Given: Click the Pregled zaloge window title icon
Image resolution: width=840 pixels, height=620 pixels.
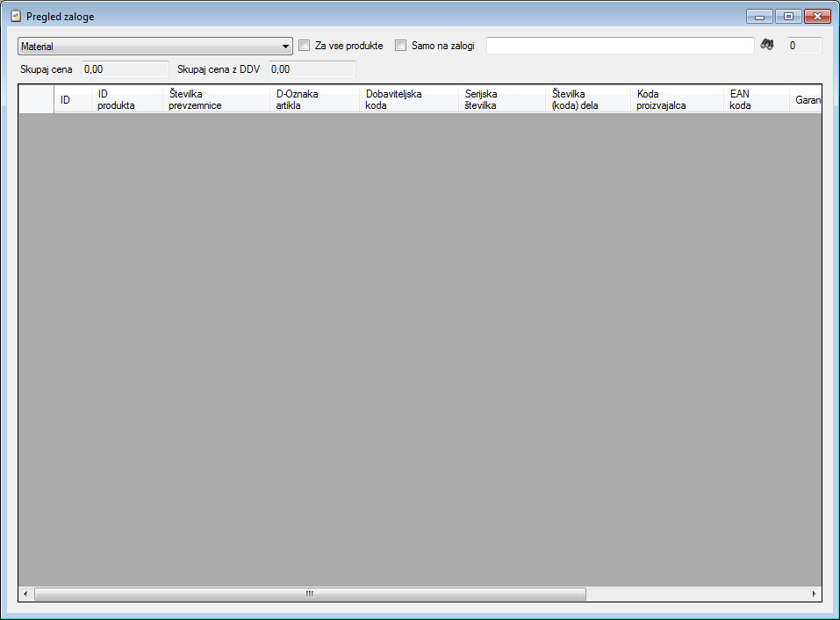Looking at the screenshot, I should tap(15, 16).
